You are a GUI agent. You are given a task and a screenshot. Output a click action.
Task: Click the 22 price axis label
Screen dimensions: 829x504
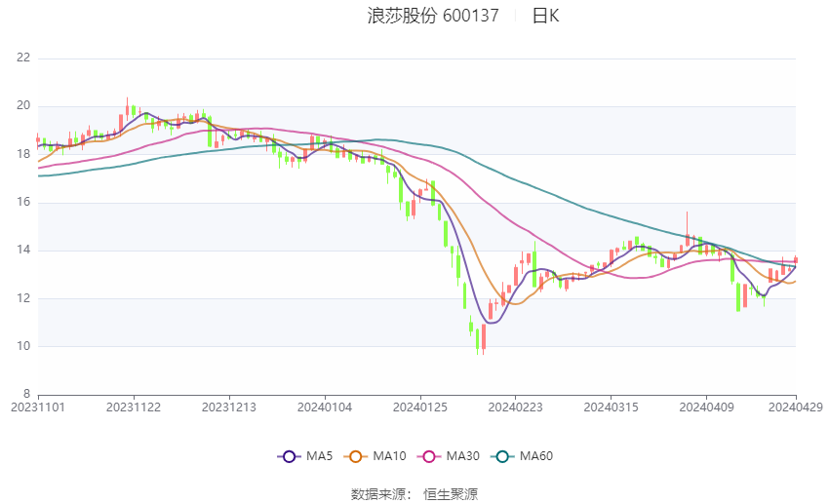coord(23,58)
